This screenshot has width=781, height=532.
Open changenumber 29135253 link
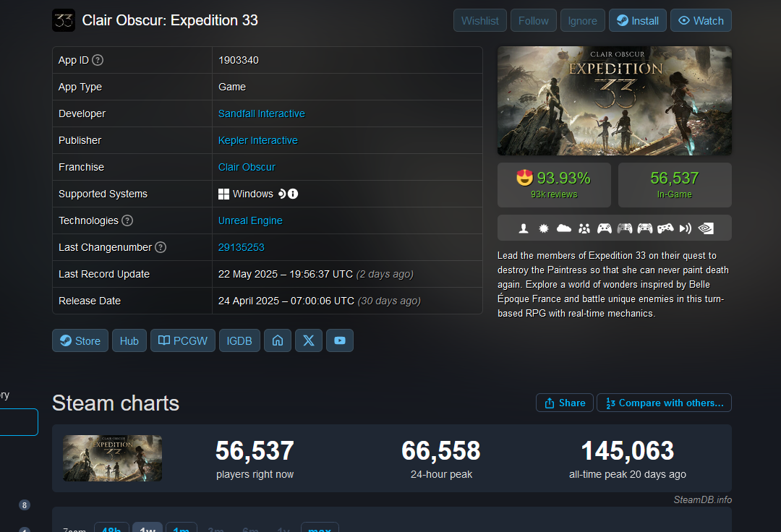(x=241, y=247)
